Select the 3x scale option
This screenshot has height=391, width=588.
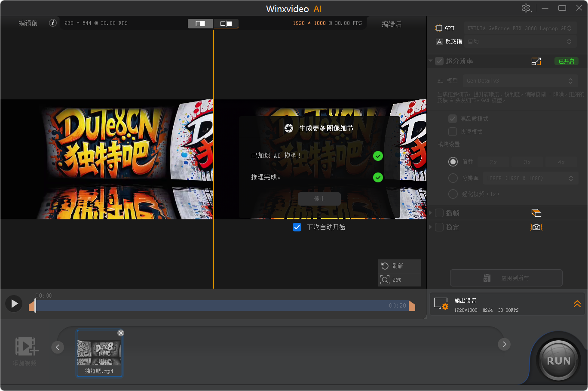[x=527, y=162]
